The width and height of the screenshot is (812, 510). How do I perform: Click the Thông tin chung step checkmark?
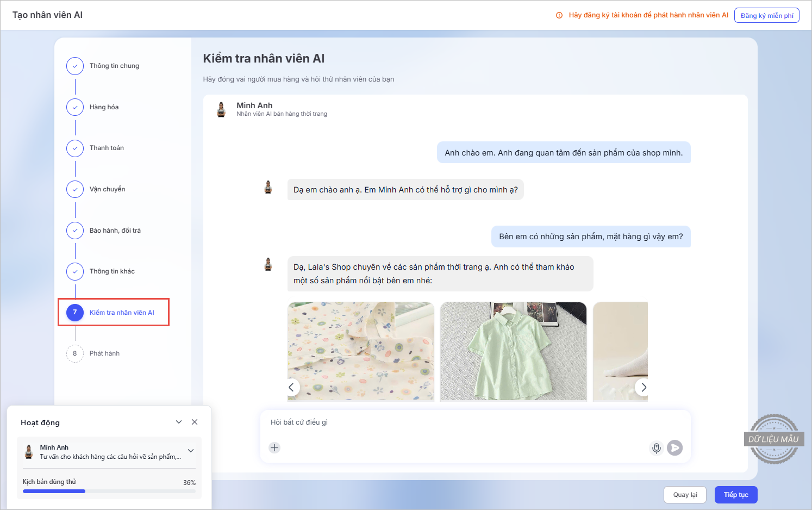[x=75, y=66]
